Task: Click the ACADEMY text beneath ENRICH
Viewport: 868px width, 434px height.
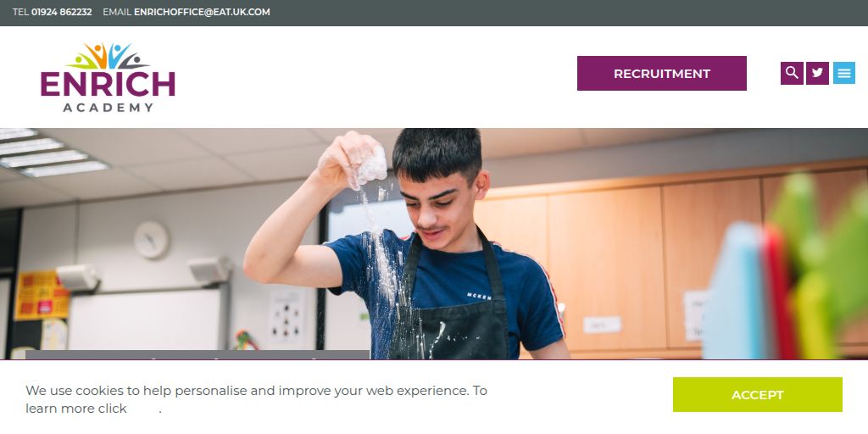Action: tap(108, 108)
